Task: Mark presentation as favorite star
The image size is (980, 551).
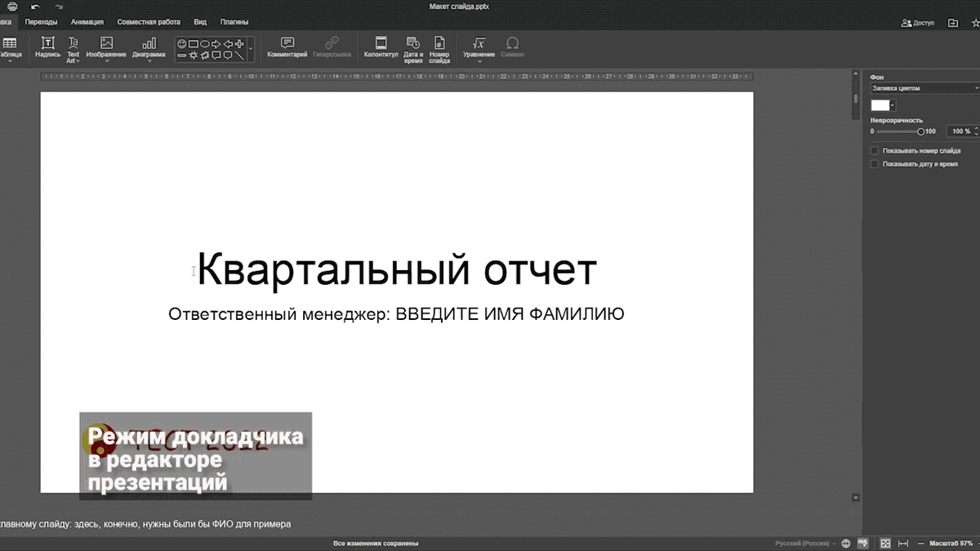Action: tap(974, 23)
